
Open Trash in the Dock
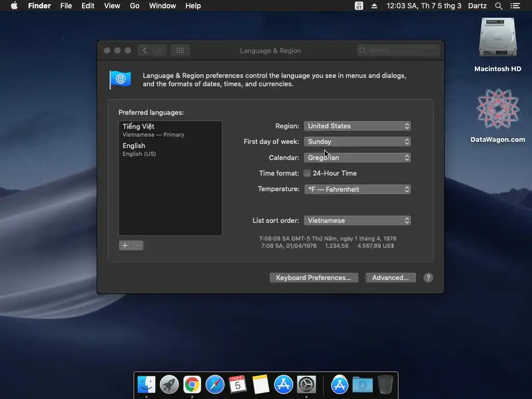click(385, 385)
